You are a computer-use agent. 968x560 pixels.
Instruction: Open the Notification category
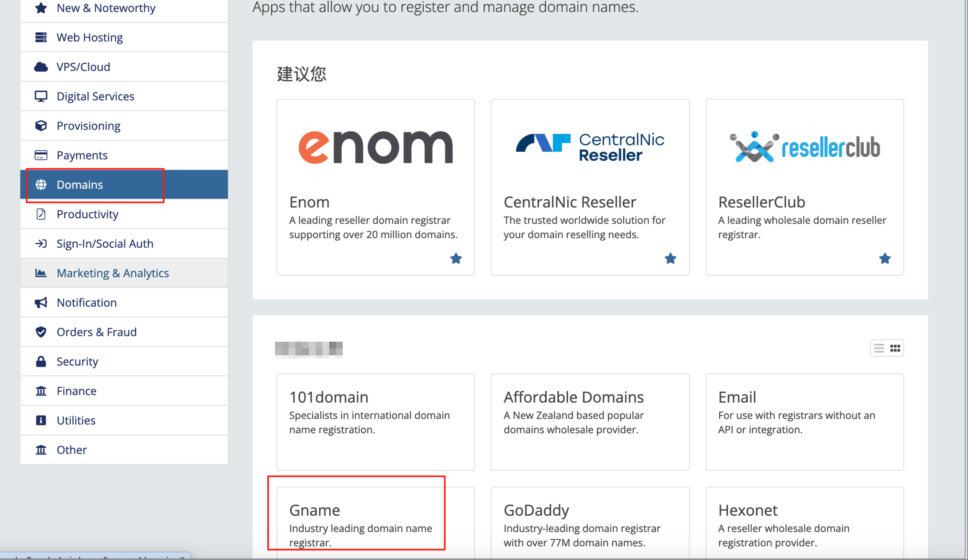point(124,303)
